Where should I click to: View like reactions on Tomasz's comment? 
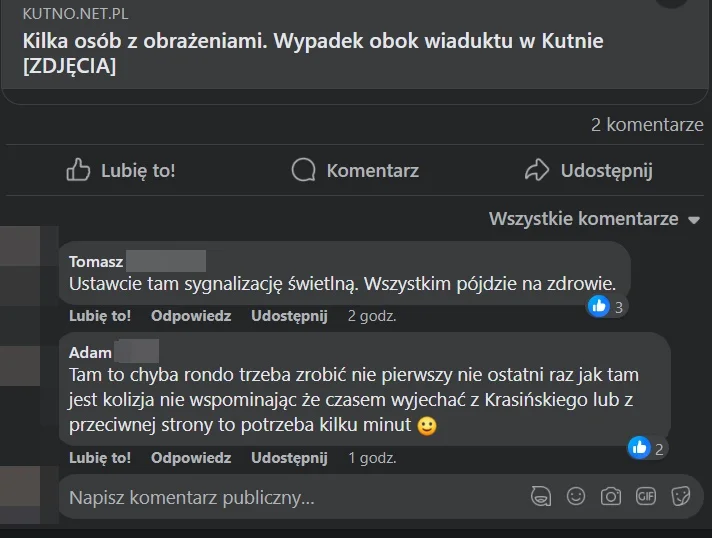point(607,307)
